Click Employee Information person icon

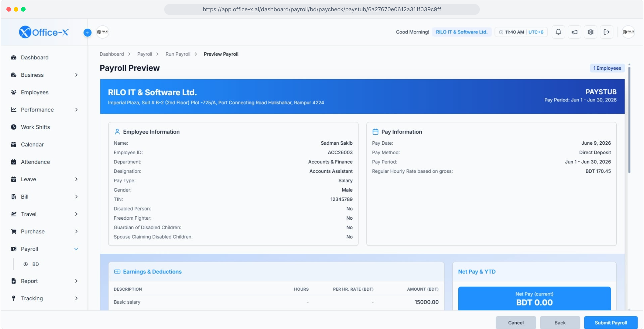pyautogui.click(x=117, y=132)
